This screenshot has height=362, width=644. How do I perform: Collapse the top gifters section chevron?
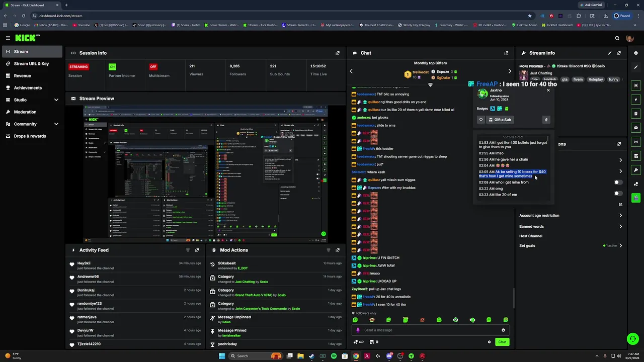[430, 85]
